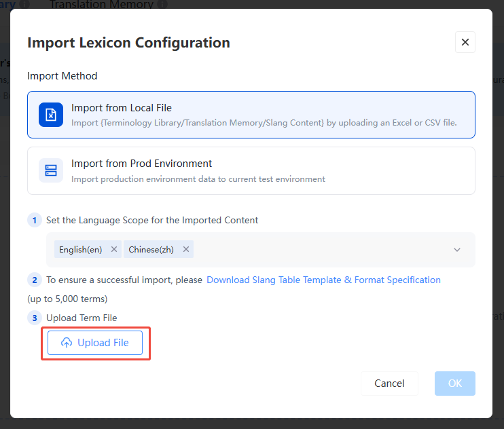Click the step 1 number badge
504x429 pixels.
point(35,221)
